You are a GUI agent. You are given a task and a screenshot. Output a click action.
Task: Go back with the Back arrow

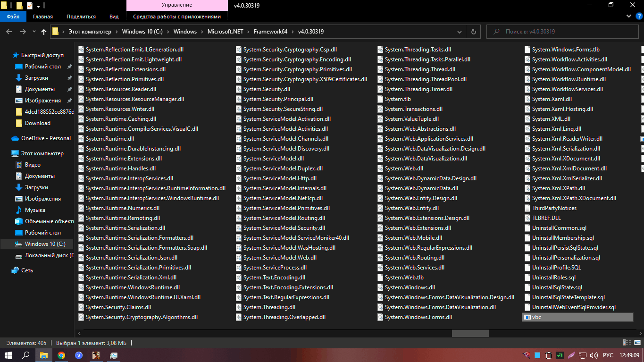click(x=8, y=32)
